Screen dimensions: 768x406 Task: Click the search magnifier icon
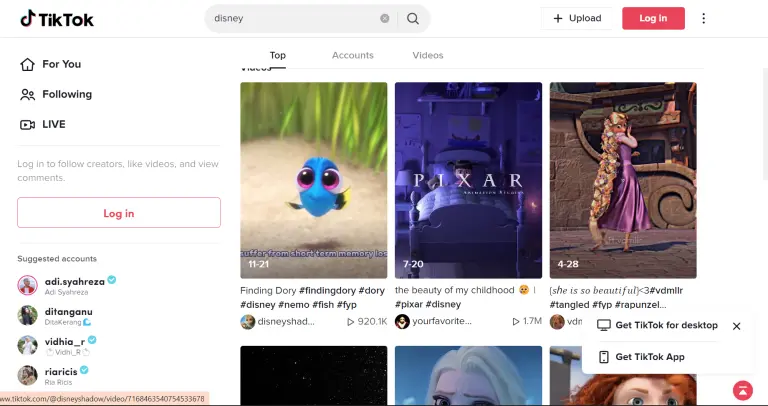point(413,18)
